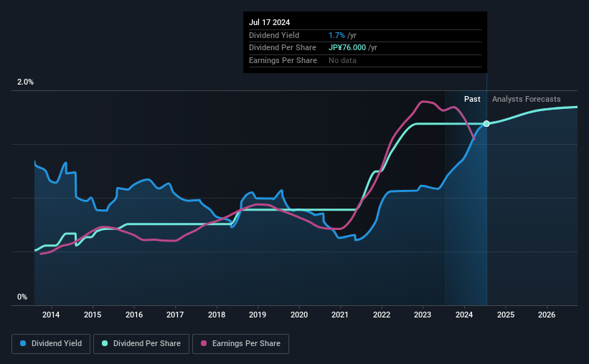Click 'Dividend Per Share' row label in tooltip
589x364 pixels.
pos(283,48)
